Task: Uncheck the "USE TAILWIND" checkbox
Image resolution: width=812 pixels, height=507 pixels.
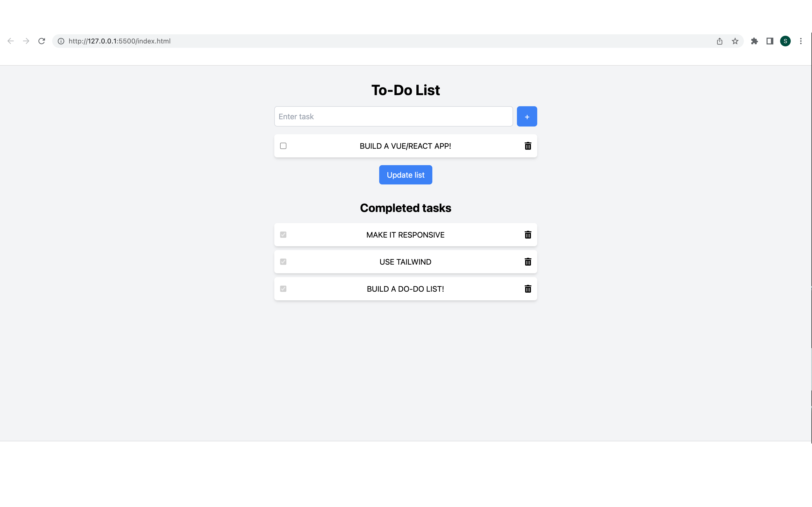Action: (x=283, y=262)
